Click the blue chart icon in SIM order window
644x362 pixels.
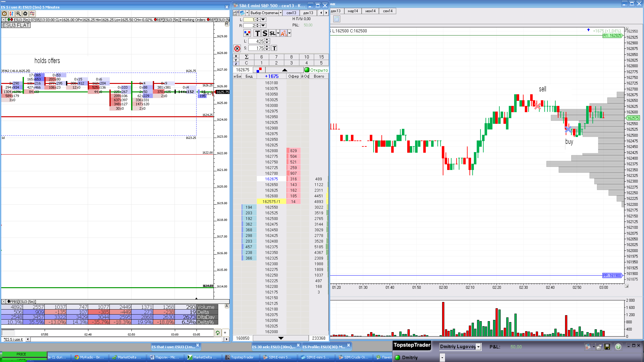(242, 13)
